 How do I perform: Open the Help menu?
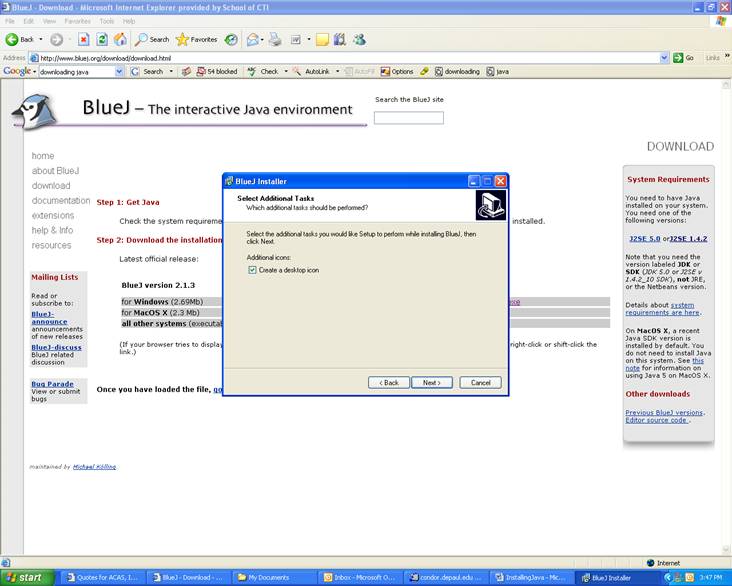[129, 21]
